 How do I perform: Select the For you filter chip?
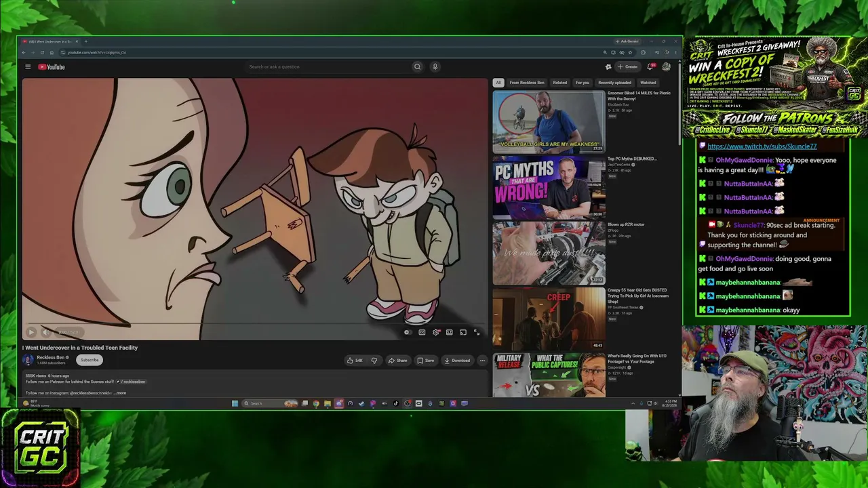[x=583, y=83]
